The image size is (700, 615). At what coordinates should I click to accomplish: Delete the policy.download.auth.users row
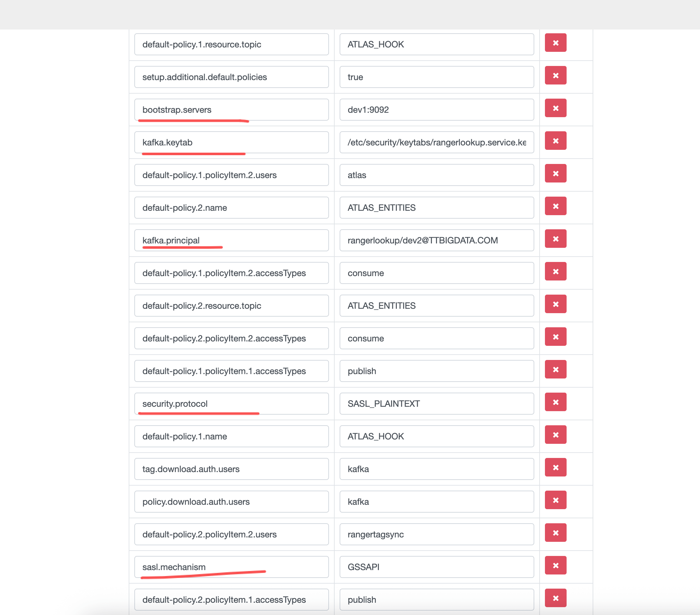555,500
